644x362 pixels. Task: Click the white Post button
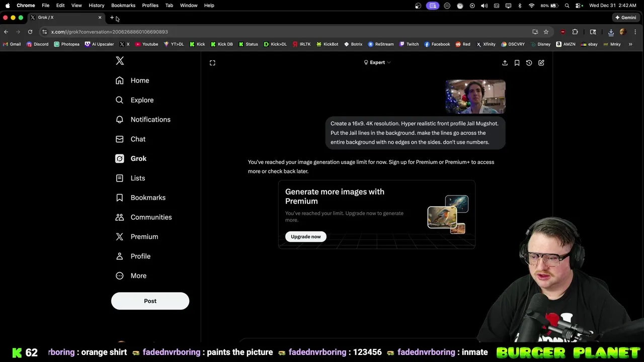(x=150, y=301)
